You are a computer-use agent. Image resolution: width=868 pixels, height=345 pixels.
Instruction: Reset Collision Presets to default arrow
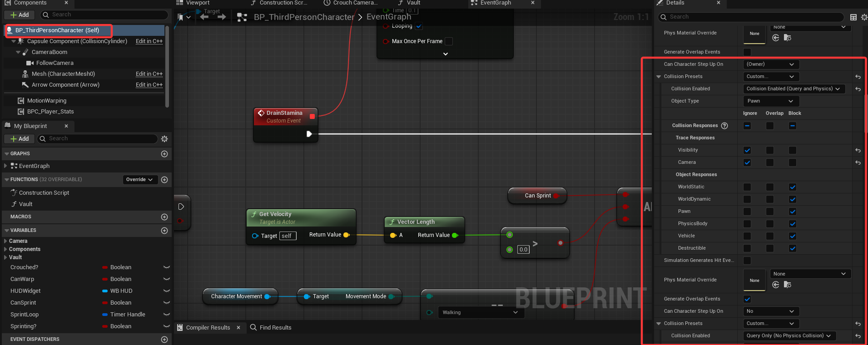tap(858, 77)
